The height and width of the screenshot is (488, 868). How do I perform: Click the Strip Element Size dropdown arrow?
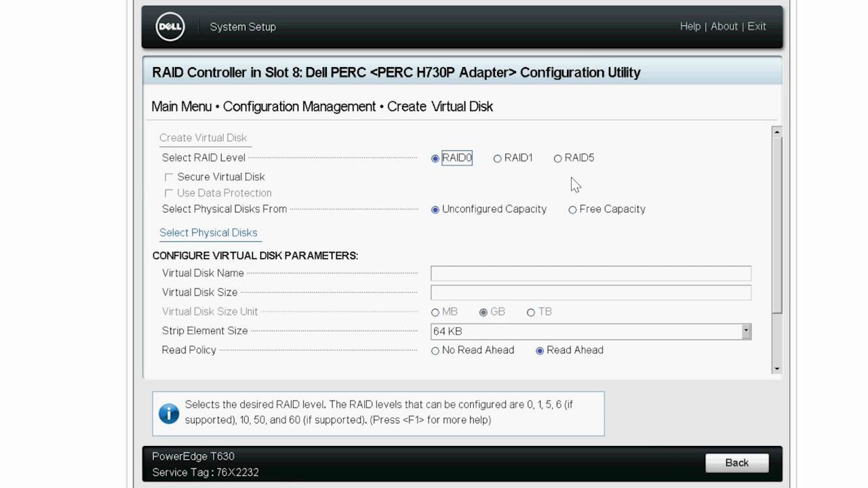coord(746,331)
